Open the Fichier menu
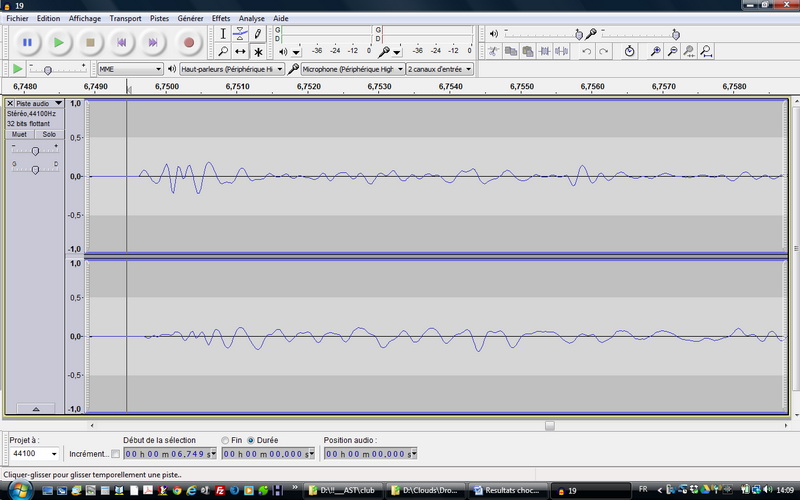 pyautogui.click(x=17, y=18)
